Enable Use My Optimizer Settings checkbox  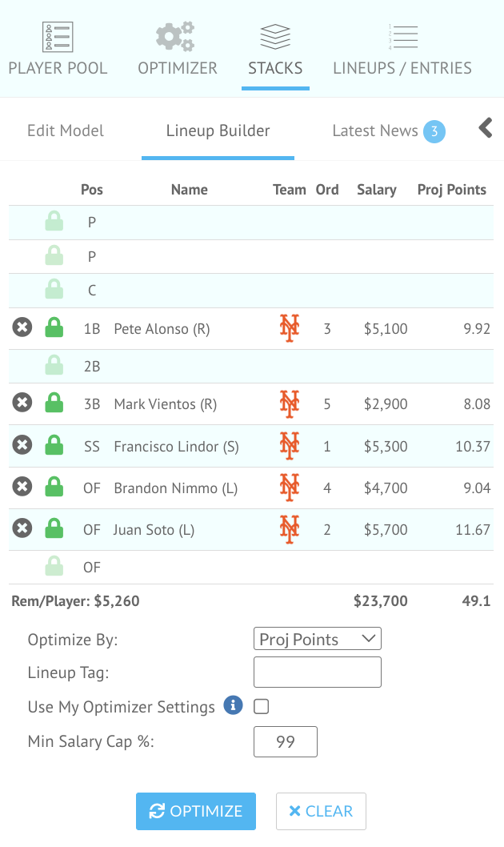tap(261, 706)
